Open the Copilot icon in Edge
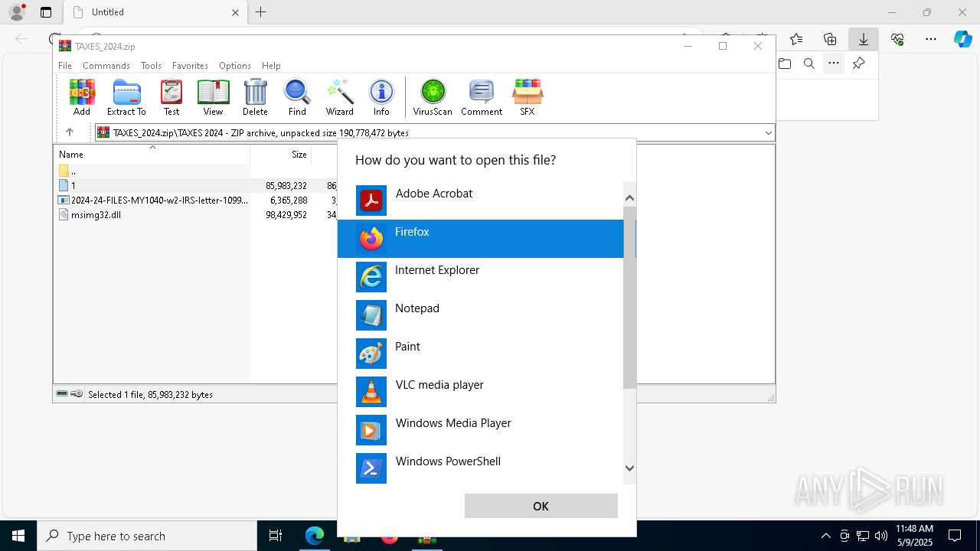Screen dimensions: 980x551 pos(962,39)
